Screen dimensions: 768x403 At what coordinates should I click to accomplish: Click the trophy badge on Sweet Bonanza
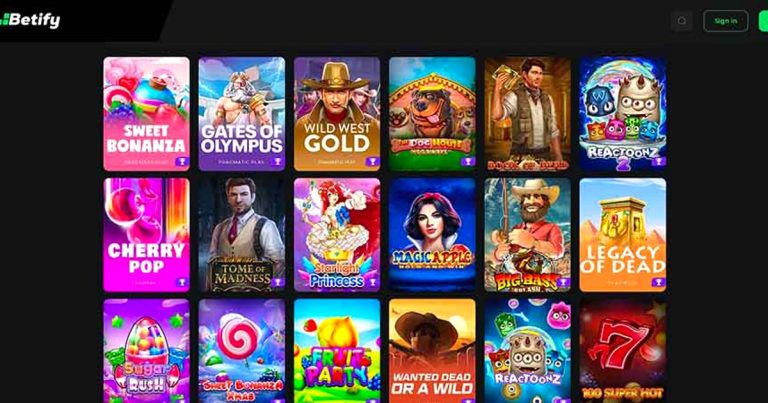click(182, 161)
